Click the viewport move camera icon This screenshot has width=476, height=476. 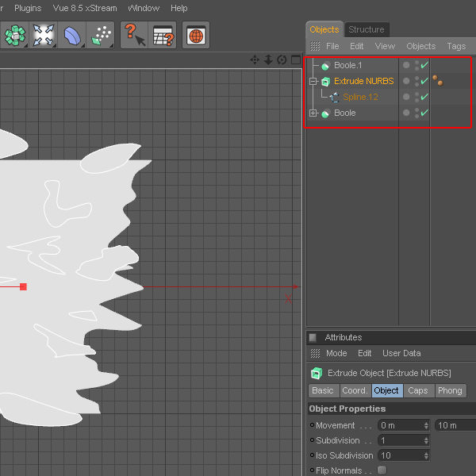point(255,59)
